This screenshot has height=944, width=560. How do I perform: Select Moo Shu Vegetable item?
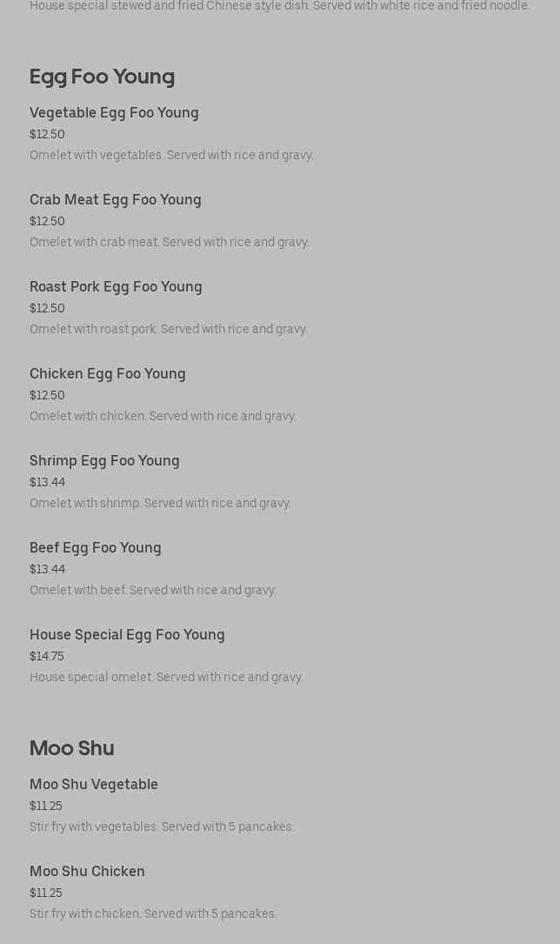tap(94, 785)
